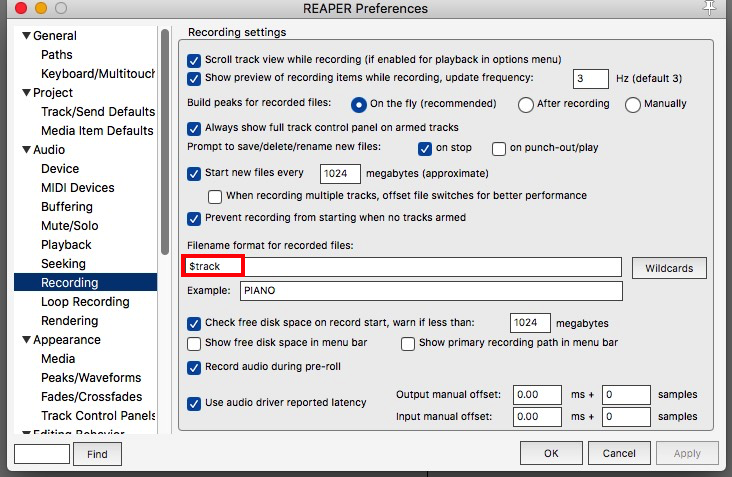Select Media Item Defaults page
732x477 pixels.
click(x=97, y=131)
